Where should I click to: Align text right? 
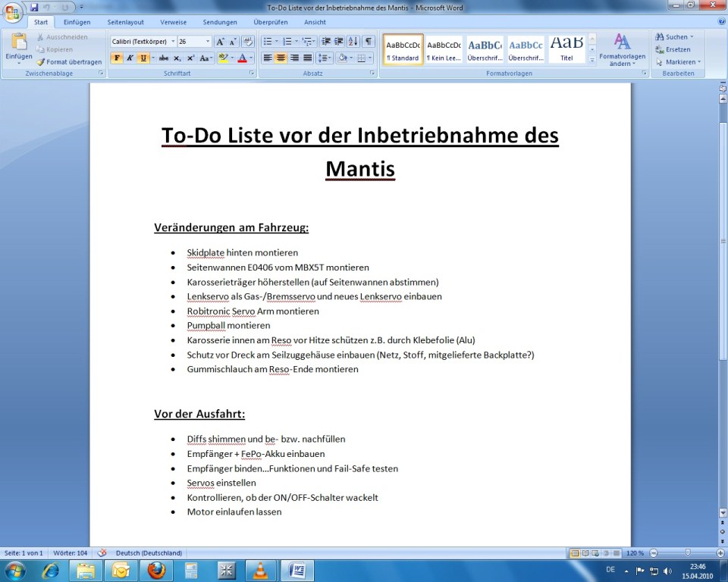tap(294, 58)
